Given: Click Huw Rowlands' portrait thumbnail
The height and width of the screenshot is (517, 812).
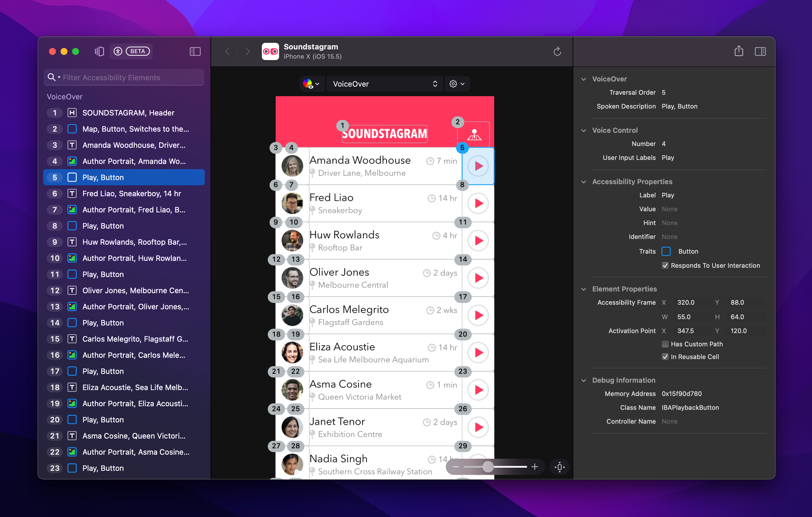Looking at the screenshot, I should tap(292, 241).
